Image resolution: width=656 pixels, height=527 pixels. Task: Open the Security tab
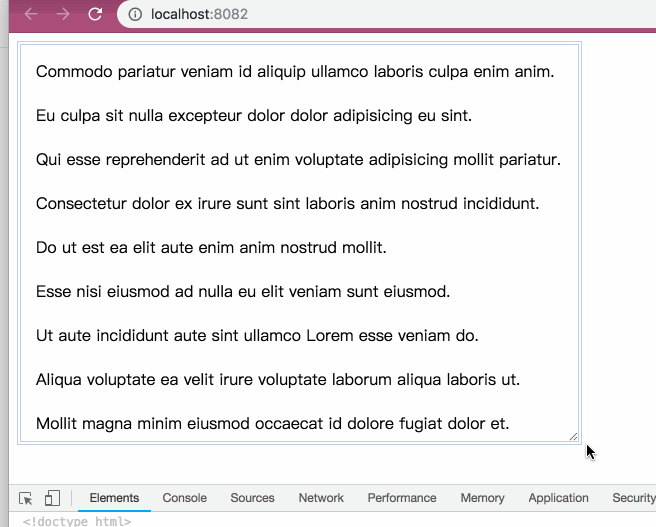633,498
